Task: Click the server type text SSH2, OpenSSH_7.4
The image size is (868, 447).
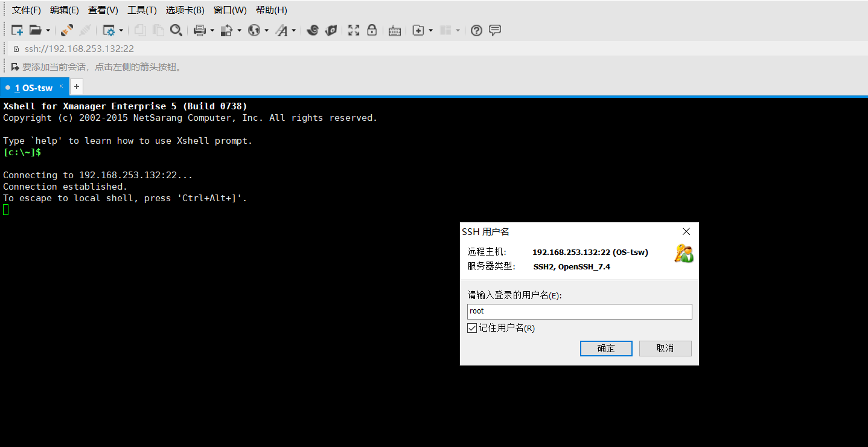Action: [x=572, y=267]
